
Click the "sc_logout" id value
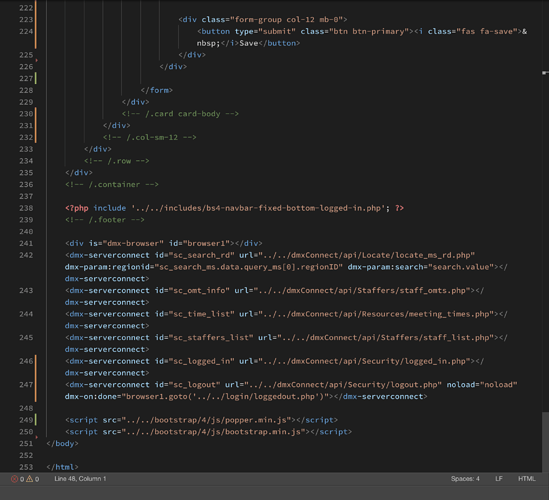194,385
